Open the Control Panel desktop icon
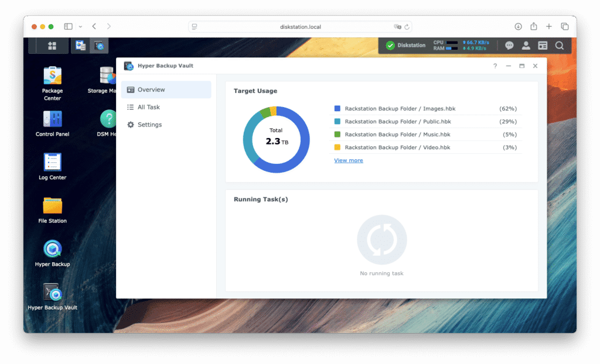 coord(52,119)
